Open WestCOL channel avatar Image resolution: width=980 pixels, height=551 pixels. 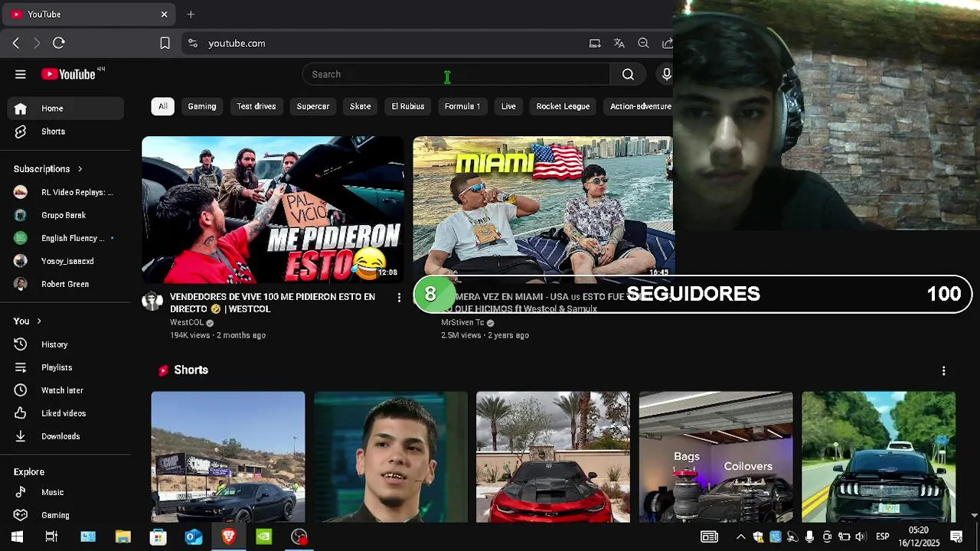(152, 301)
